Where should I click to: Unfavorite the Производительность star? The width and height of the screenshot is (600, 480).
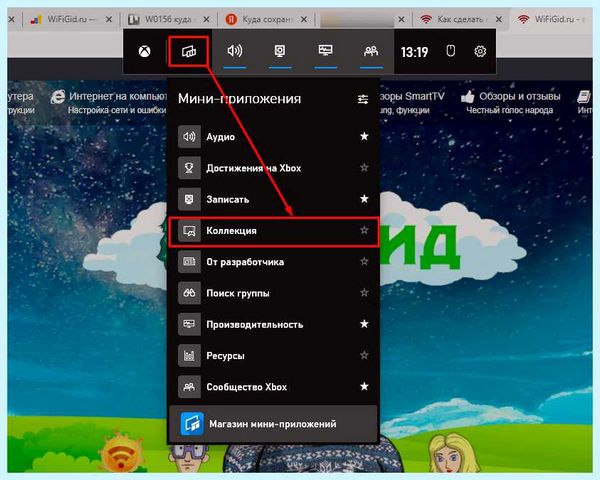click(364, 324)
